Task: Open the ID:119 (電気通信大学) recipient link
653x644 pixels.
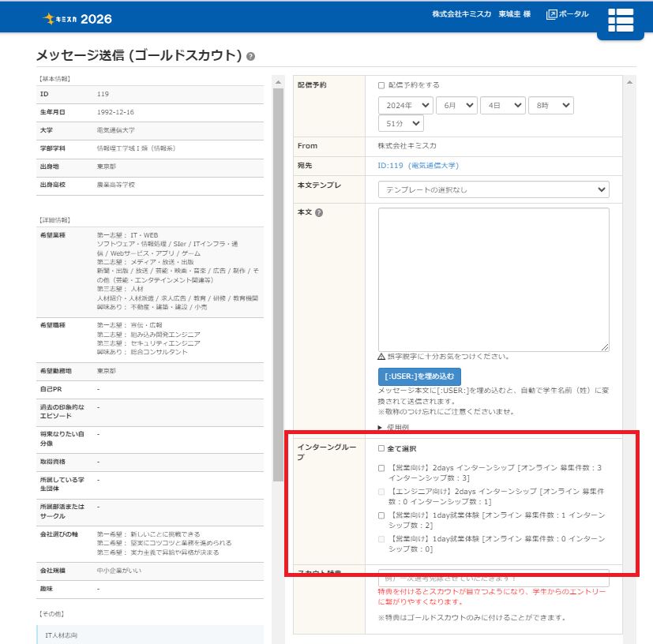Action: [418, 166]
